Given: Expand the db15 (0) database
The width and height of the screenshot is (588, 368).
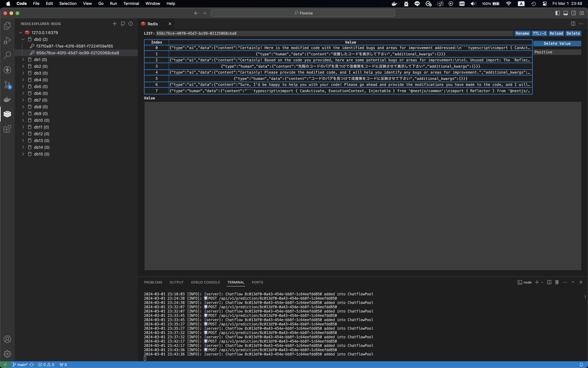Looking at the screenshot, I should click(23, 154).
